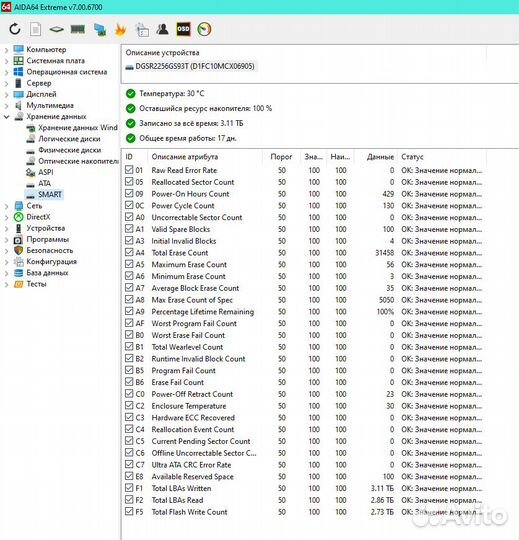This screenshot has width=519, height=540.
Task: Select the Available Reserved Space row
Action: pos(303,477)
